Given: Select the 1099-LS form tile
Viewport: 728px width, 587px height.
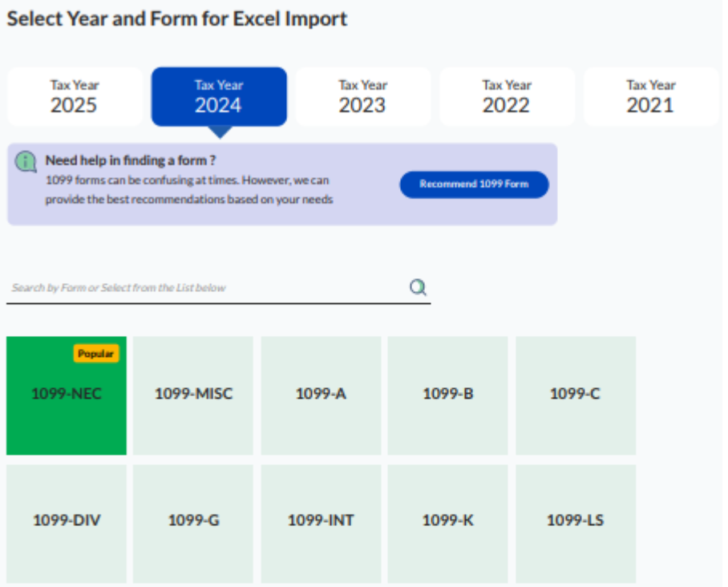Looking at the screenshot, I should click(x=575, y=522).
